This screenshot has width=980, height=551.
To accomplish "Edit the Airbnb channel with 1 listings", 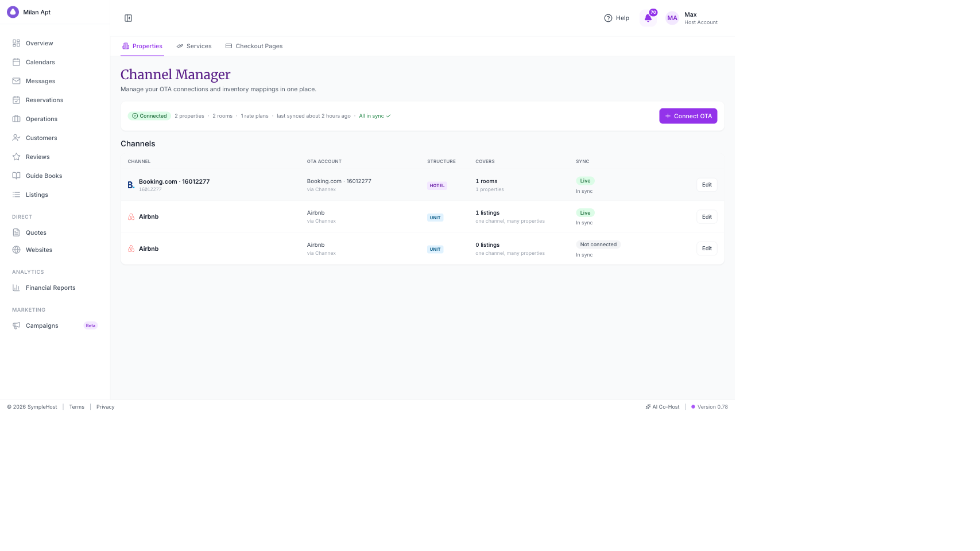I will pyautogui.click(x=707, y=217).
